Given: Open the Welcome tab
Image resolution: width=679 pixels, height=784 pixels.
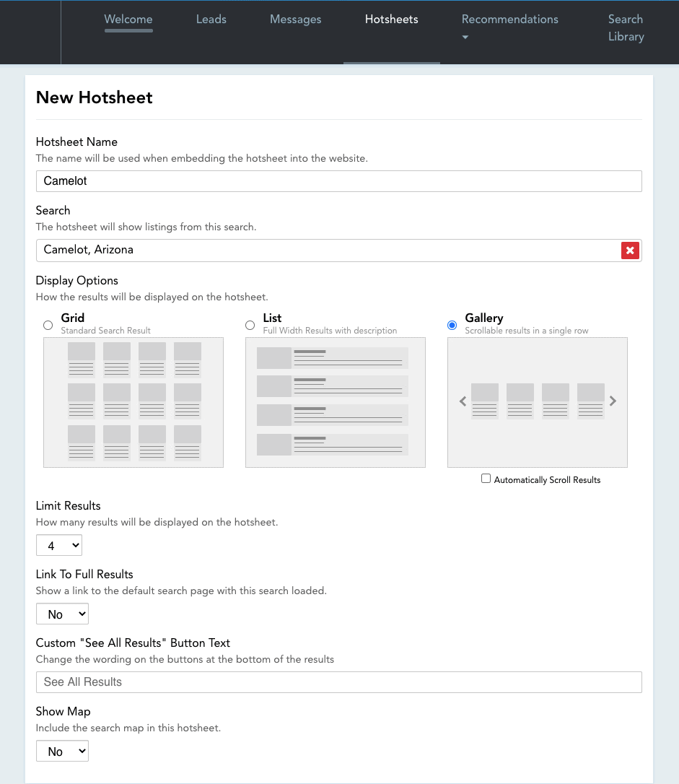Looking at the screenshot, I should pyautogui.click(x=128, y=19).
